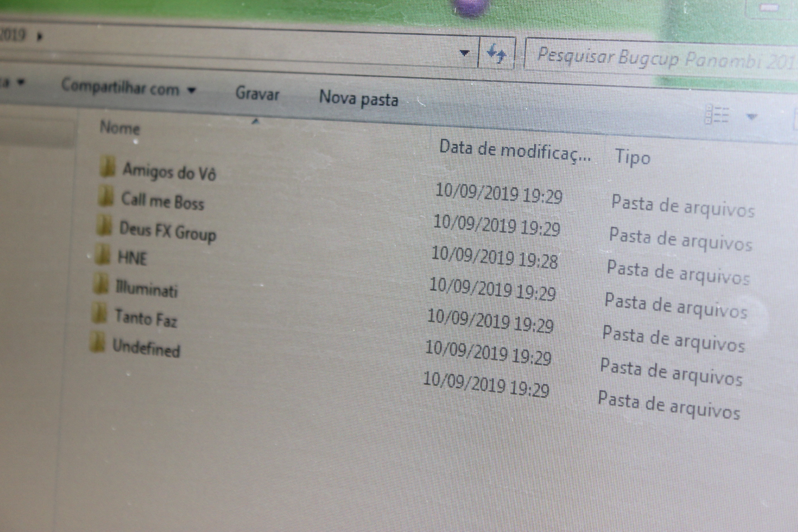798x532 pixels.
Task: Click Nova pasta to create folder
Action: pyautogui.click(x=358, y=99)
